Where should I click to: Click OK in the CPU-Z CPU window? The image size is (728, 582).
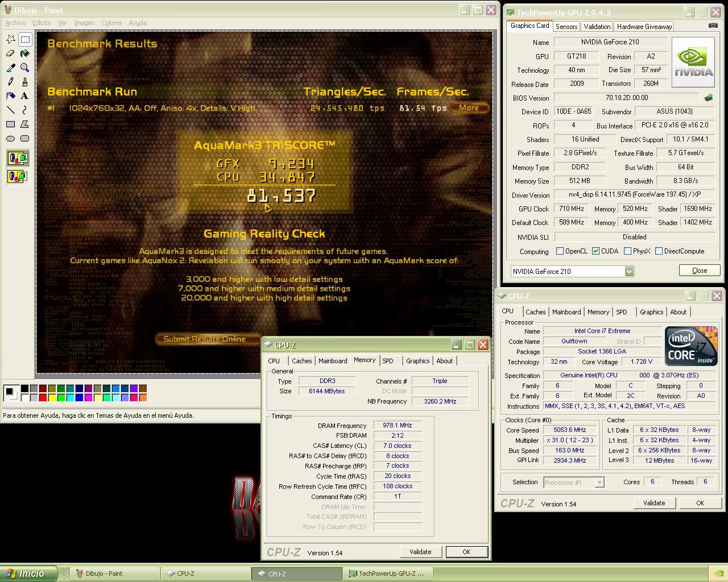point(700,503)
